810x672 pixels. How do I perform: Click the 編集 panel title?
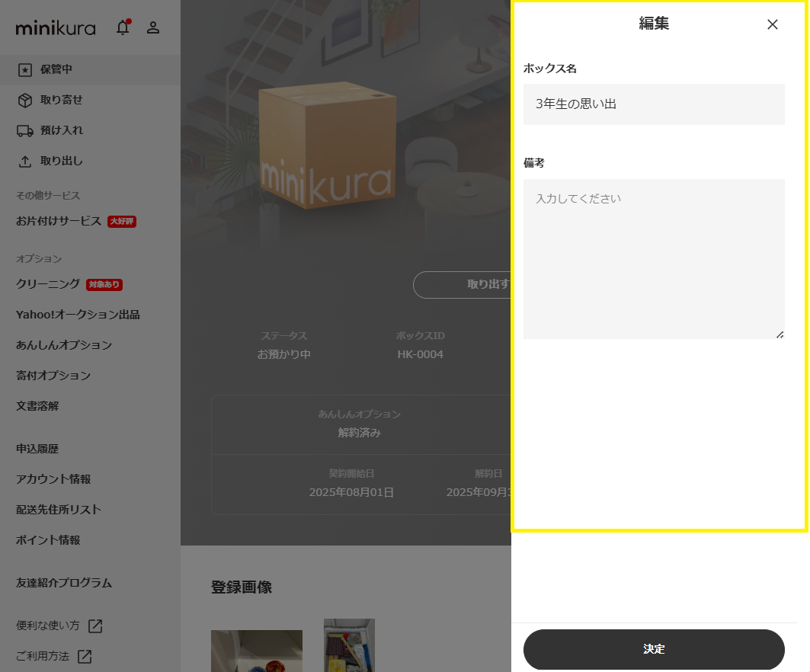coord(654,24)
